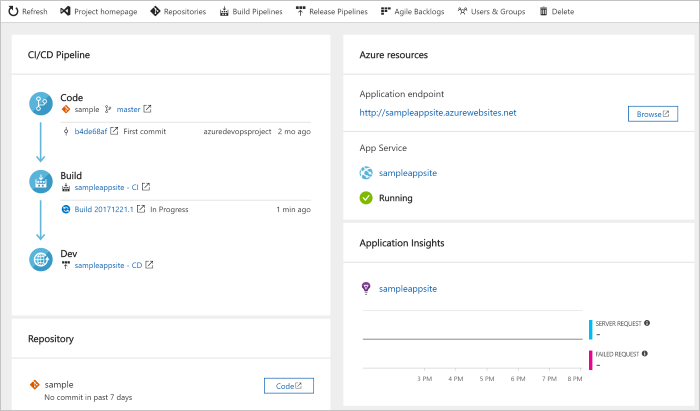Click the Delete toolbar button
700x411 pixels.
point(557,12)
